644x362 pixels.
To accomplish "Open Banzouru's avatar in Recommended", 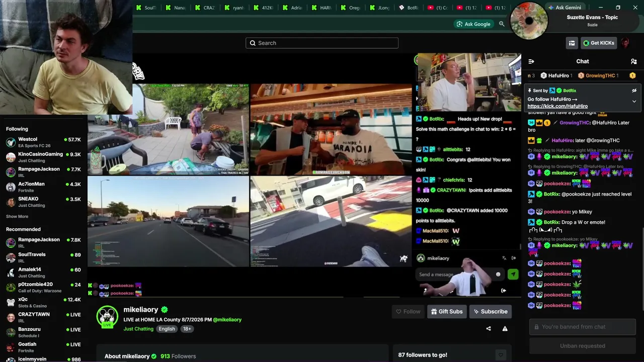I will tap(11, 332).
